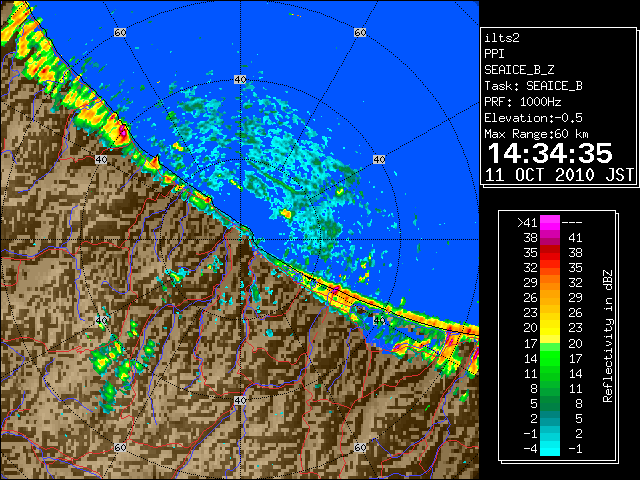Click the '60' range label in the southeast
Screen dimensions: 640x480
pos(360,447)
